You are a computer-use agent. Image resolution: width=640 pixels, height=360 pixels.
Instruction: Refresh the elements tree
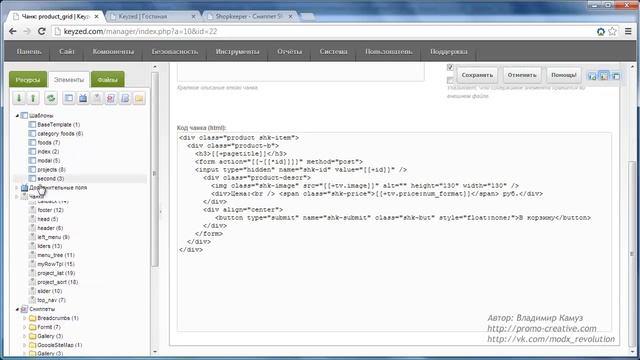[51, 98]
